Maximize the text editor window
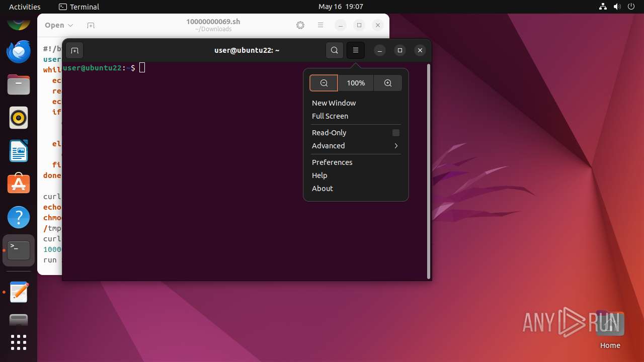644x362 pixels. tap(359, 25)
